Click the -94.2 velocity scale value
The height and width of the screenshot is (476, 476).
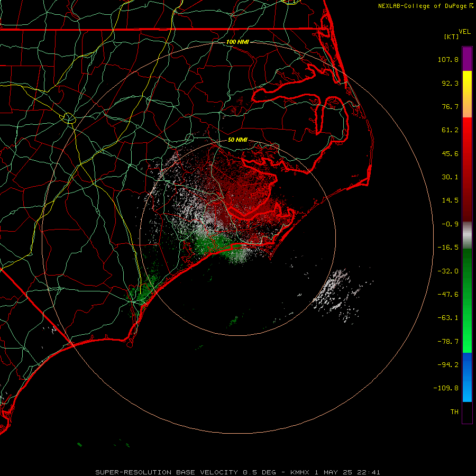pos(448,365)
